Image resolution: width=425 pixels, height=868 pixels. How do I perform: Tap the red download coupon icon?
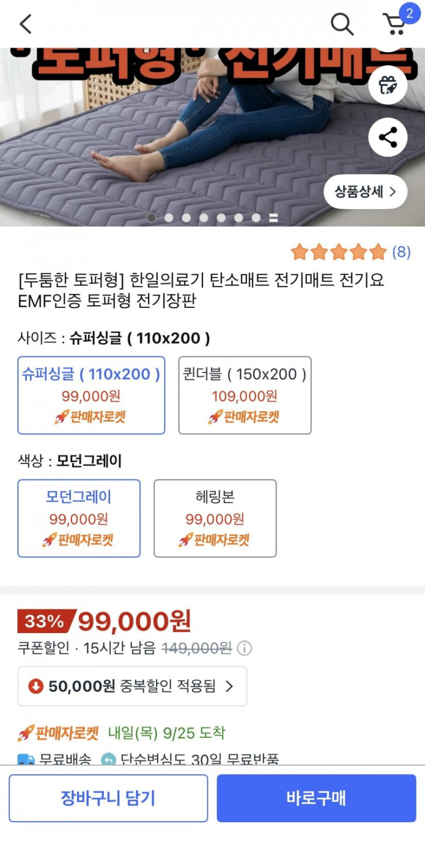click(36, 686)
